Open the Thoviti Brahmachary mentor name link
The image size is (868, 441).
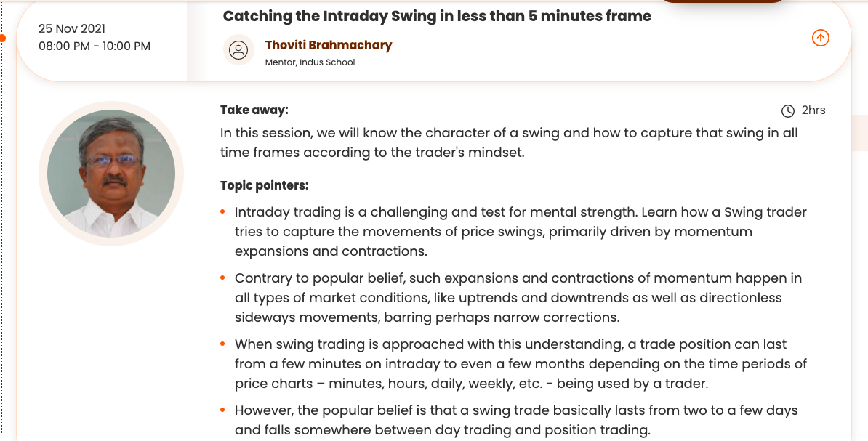click(x=328, y=45)
